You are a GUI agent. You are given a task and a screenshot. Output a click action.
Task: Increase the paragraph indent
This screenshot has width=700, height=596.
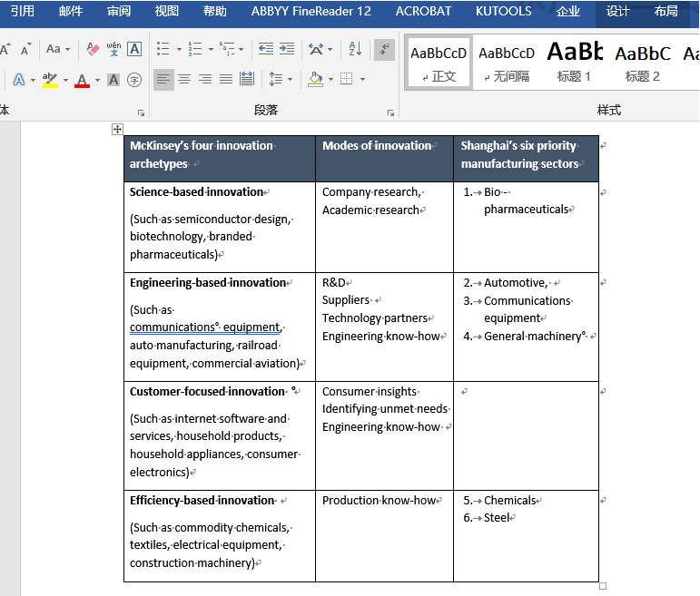(287, 49)
